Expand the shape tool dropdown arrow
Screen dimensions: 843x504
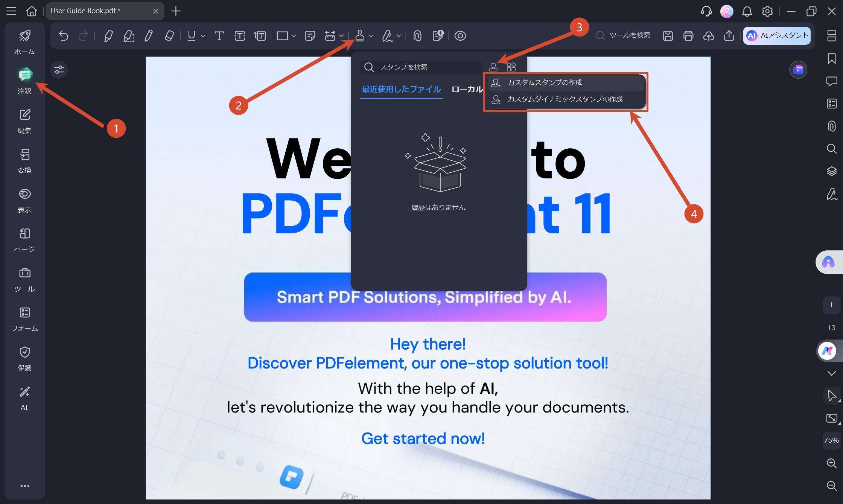tap(294, 36)
